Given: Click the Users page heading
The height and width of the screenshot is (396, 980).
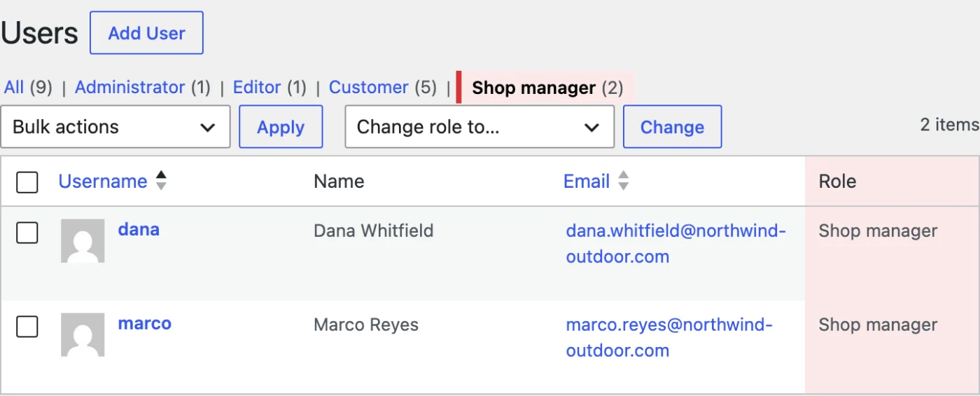Looking at the screenshot, I should [39, 33].
